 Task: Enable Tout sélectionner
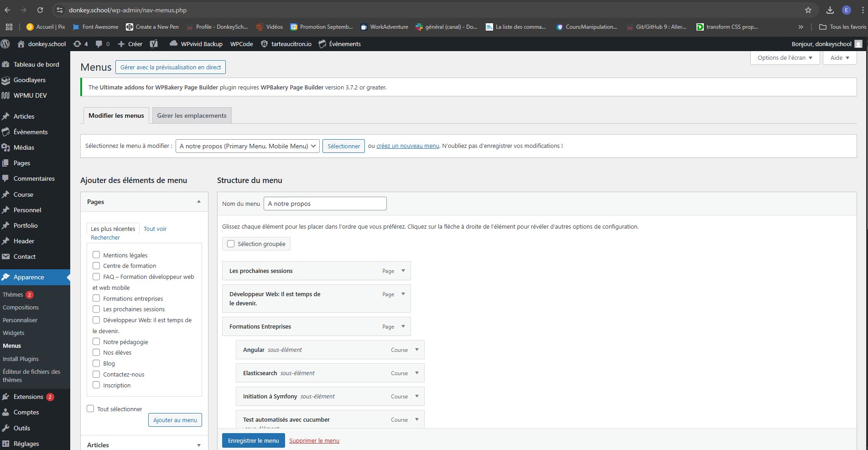pos(90,408)
